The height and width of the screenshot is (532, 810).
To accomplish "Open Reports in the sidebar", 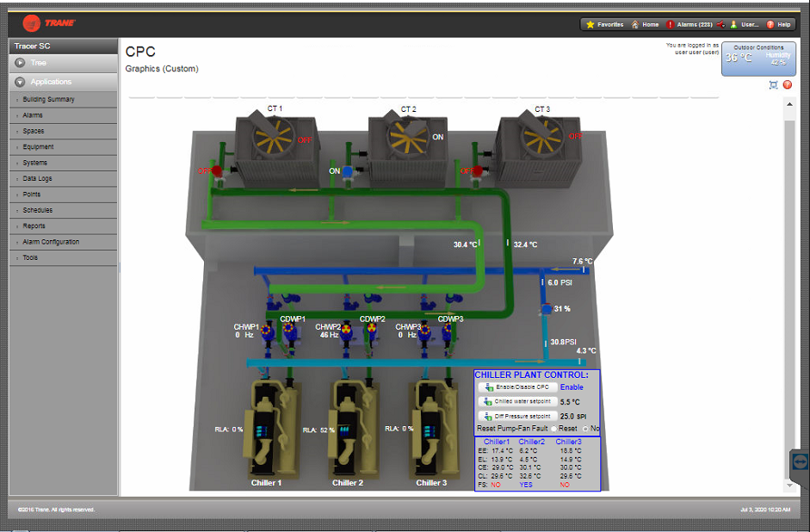I will point(63,226).
